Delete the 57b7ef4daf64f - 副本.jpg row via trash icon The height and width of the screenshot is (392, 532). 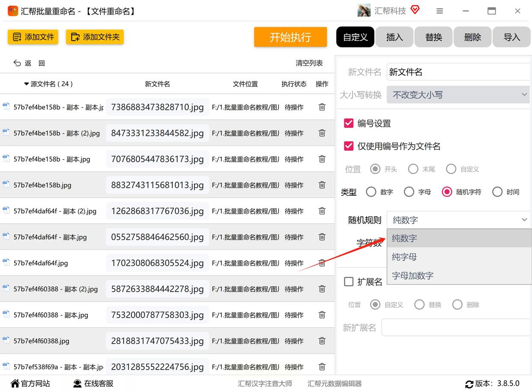click(322, 237)
